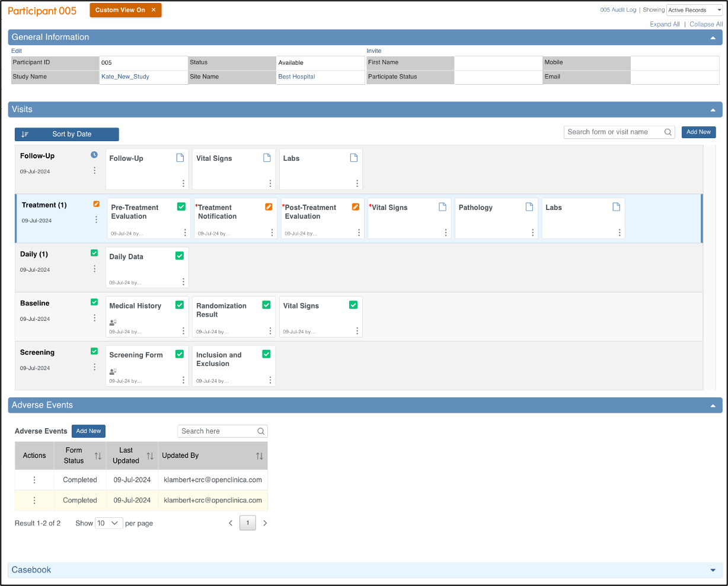The image size is (728, 586).
Task: Open Treatment Vital Signs card menu
Action: [x=446, y=233]
